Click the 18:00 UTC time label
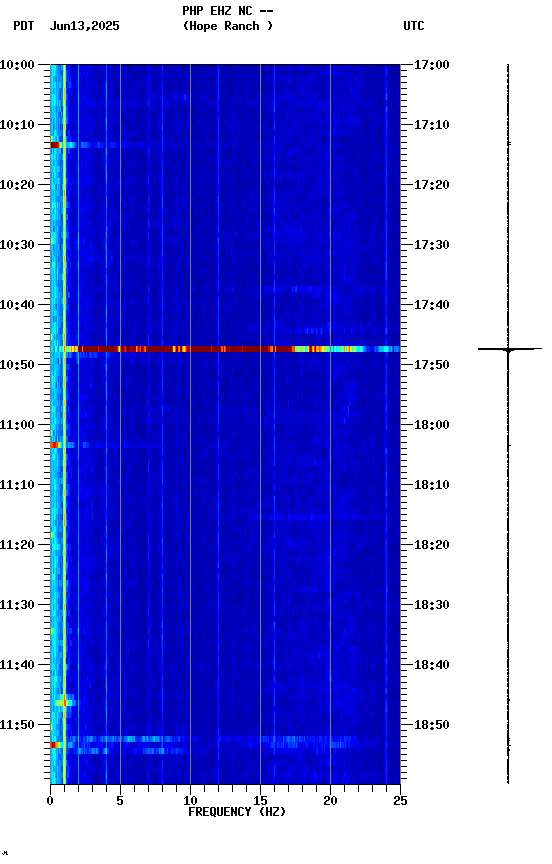This screenshot has height=864, width=552. point(432,425)
